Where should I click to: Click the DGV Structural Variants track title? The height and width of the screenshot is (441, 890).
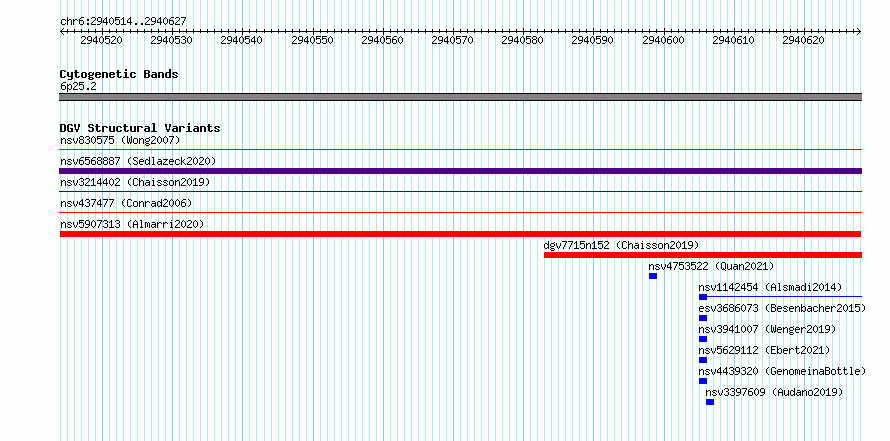[140, 128]
